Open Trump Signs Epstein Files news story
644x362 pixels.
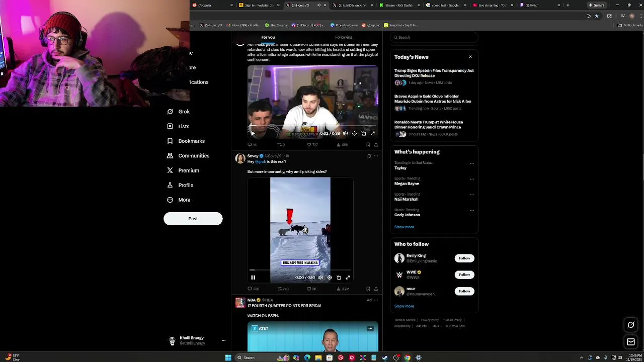(434, 76)
